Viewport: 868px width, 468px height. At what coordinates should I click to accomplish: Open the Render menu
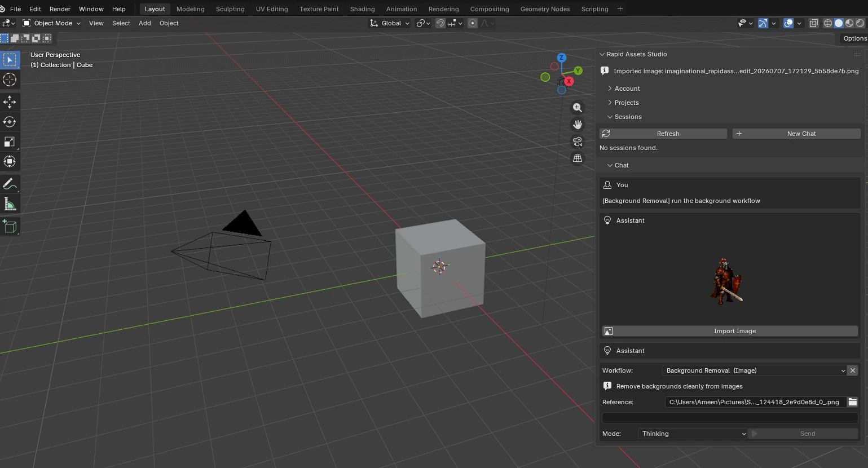tap(60, 9)
